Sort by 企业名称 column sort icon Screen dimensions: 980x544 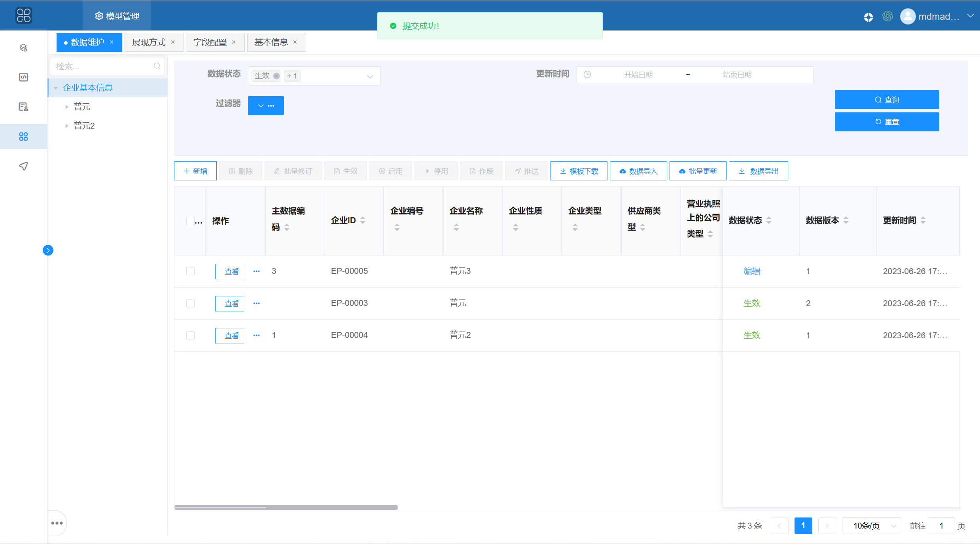pyautogui.click(x=456, y=227)
